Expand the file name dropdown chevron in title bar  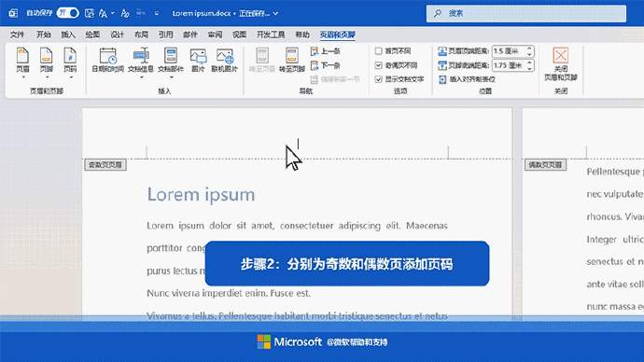[275, 14]
